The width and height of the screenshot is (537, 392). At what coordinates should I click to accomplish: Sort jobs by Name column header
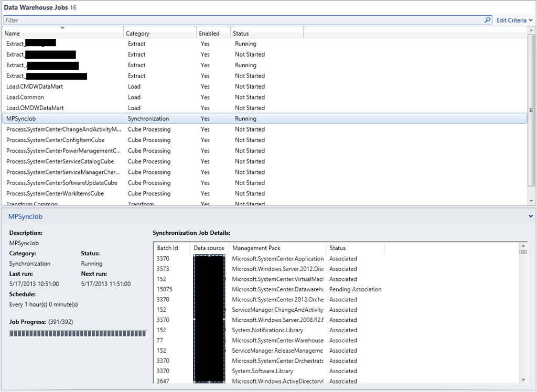[63, 34]
